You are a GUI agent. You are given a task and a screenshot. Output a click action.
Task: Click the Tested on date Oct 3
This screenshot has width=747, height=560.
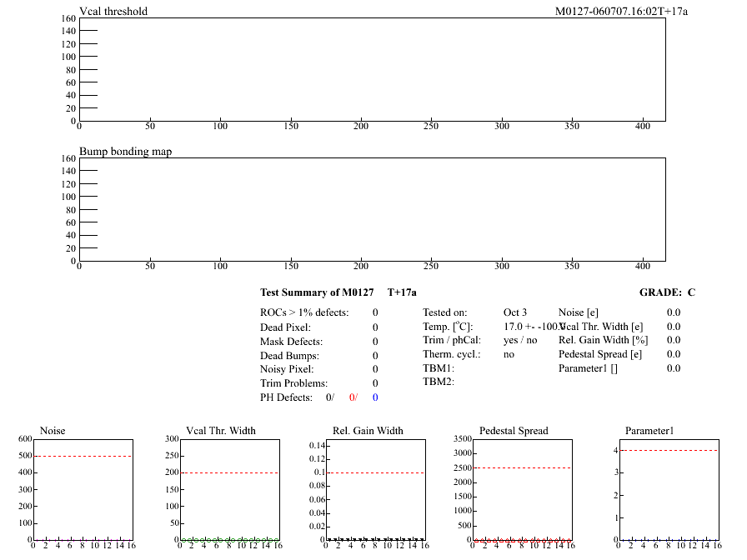pyautogui.click(x=515, y=312)
